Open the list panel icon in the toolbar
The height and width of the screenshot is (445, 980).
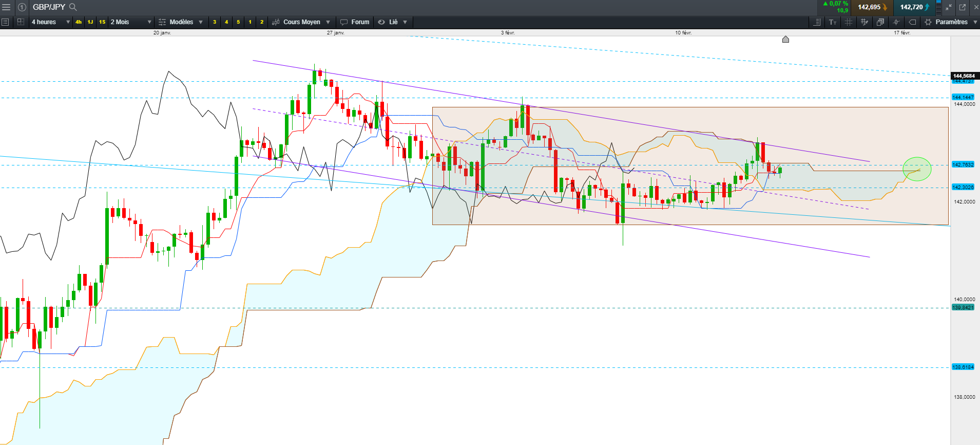point(6,22)
